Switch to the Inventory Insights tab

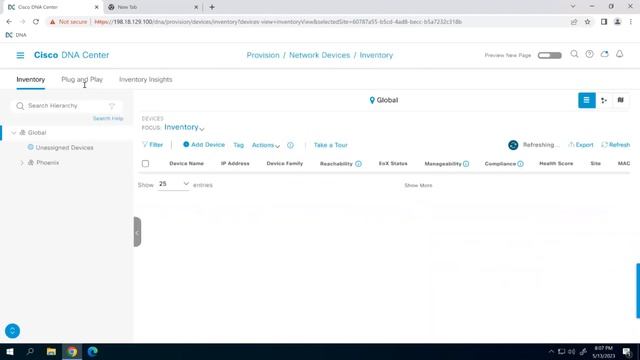point(146,80)
